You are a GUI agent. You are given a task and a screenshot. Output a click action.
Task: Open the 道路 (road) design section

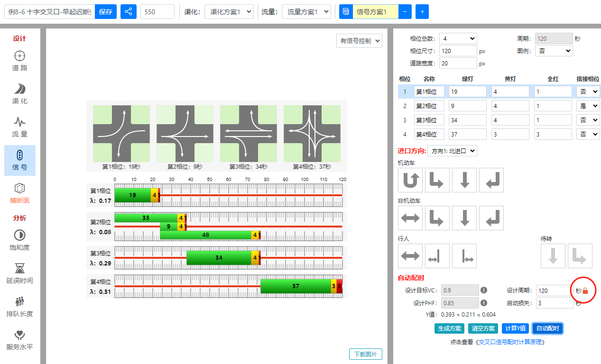pyautogui.click(x=20, y=61)
